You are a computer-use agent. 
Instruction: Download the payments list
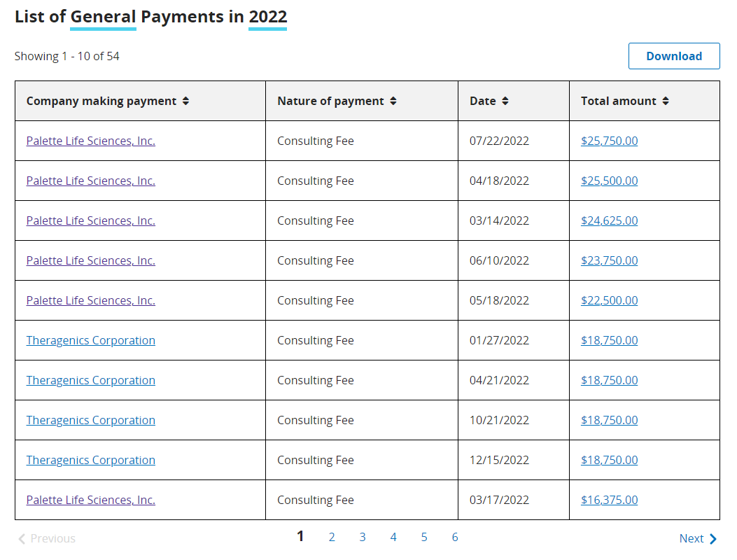673,56
